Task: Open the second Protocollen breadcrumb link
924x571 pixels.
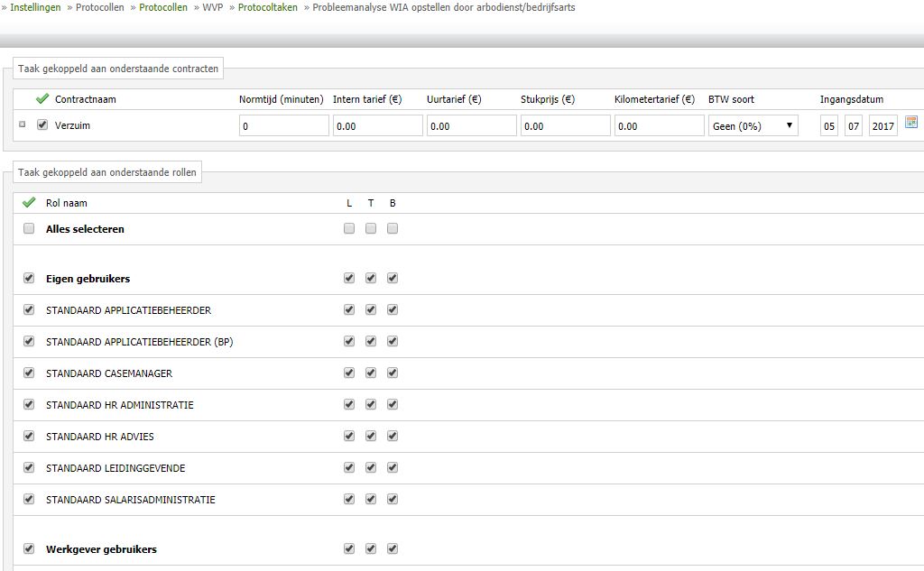Action: click(163, 7)
